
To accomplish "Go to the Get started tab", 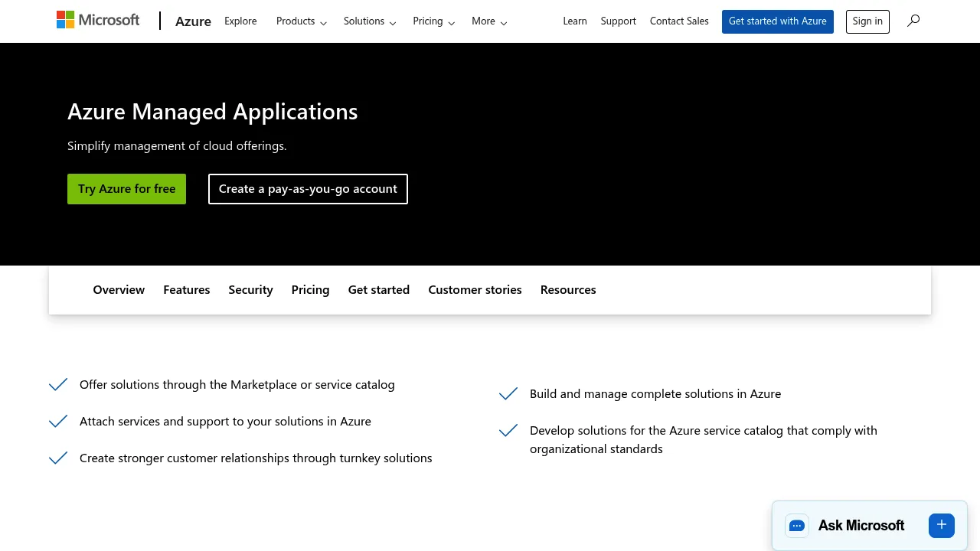I will 379,290.
